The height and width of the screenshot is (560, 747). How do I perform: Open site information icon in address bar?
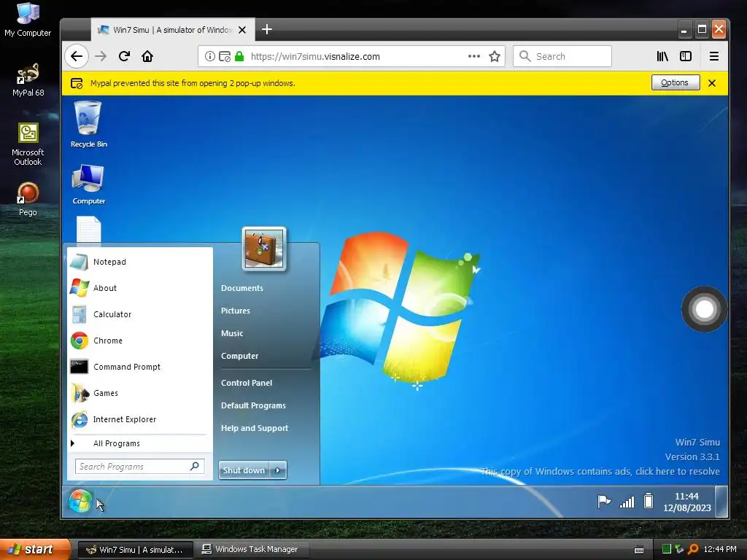pos(209,56)
